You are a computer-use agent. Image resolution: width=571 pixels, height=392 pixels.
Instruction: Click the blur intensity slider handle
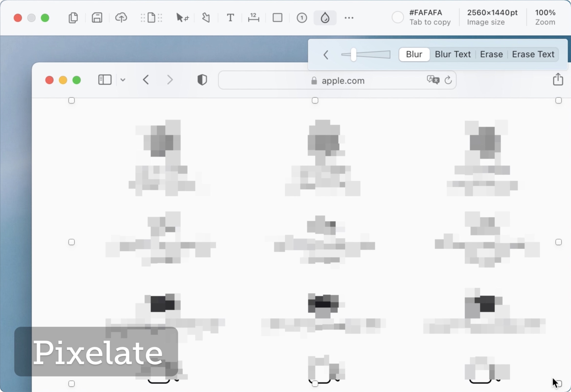point(353,54)
